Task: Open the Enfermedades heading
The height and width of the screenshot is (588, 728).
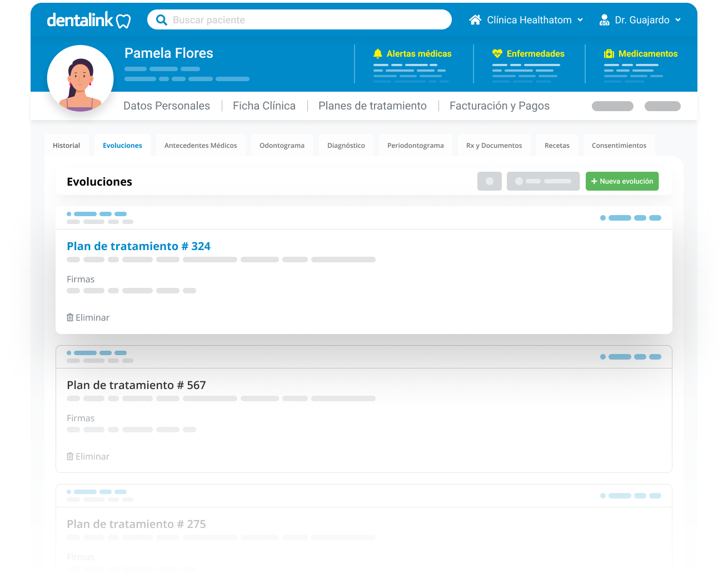Action: click(536, 54)
